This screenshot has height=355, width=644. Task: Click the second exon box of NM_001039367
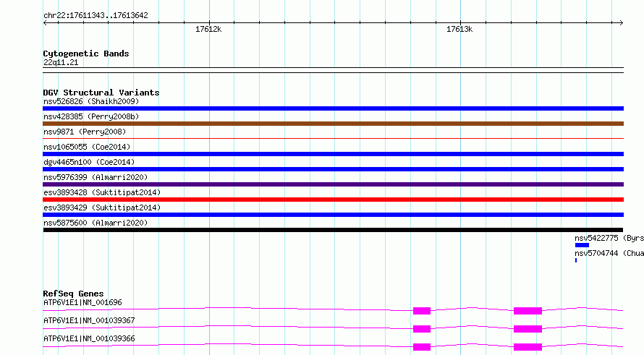(x=528, y=329)
